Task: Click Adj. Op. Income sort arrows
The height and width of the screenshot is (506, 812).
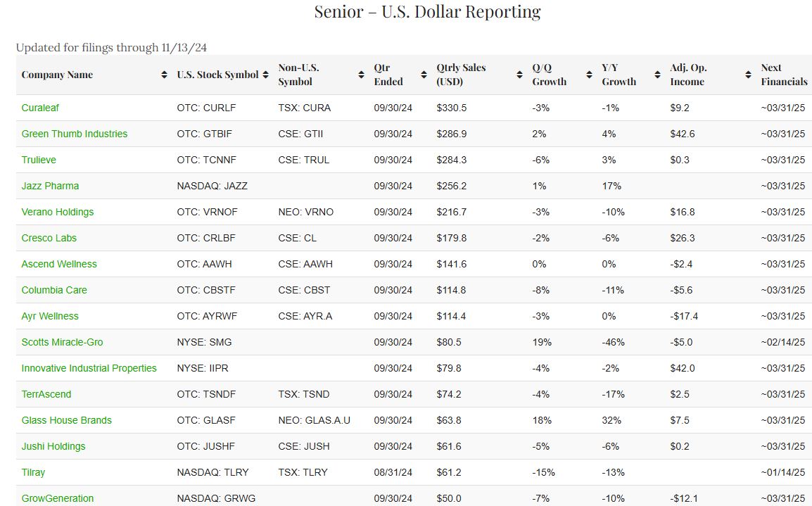Action: pos(748,75)
